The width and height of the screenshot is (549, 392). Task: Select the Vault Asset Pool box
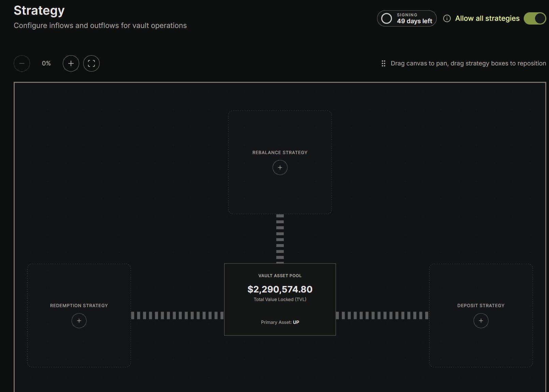(280, 299)
